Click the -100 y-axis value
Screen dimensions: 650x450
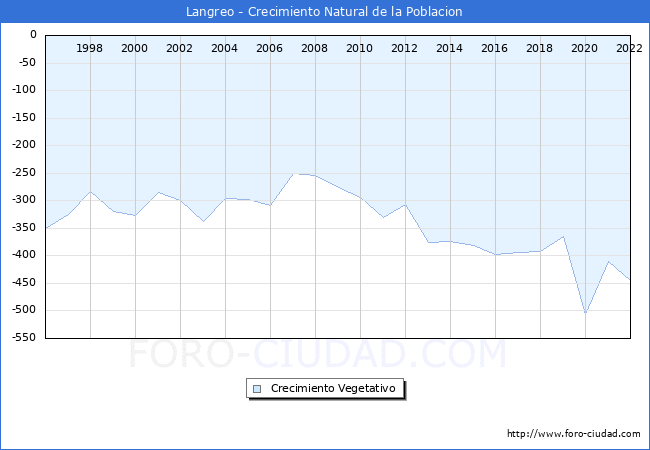click(24, 90)
